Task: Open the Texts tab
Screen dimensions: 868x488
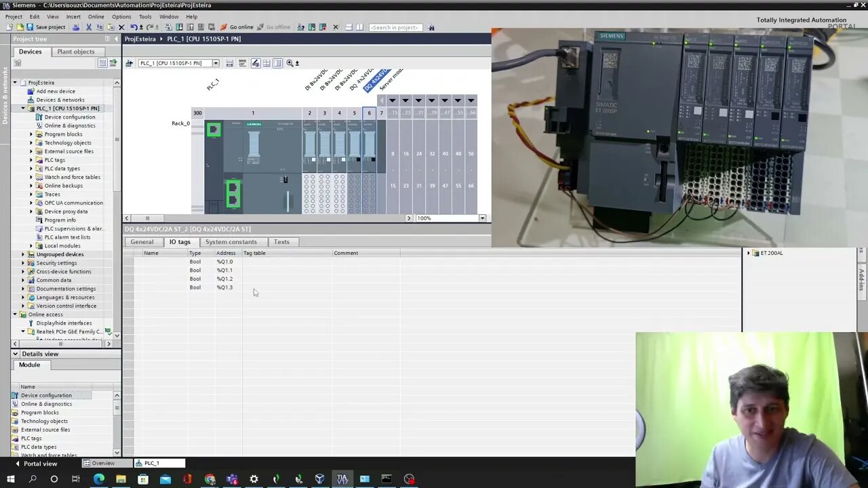Action: (281, 242)
